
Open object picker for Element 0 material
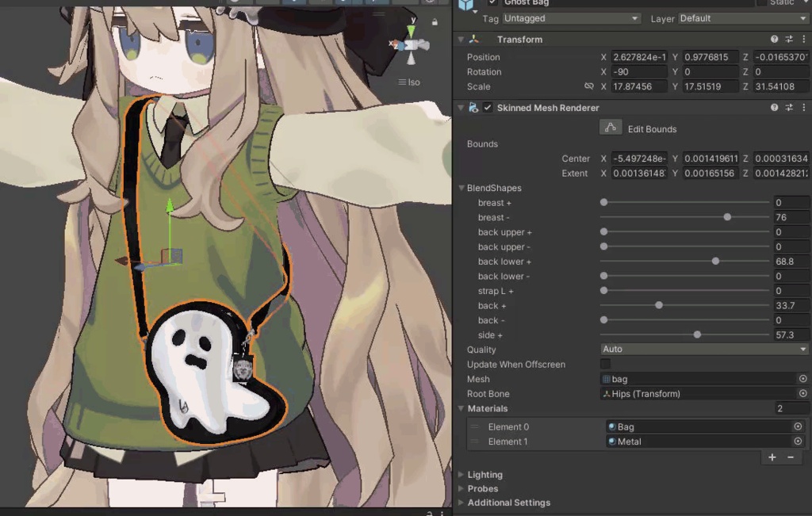coord(798,426)
